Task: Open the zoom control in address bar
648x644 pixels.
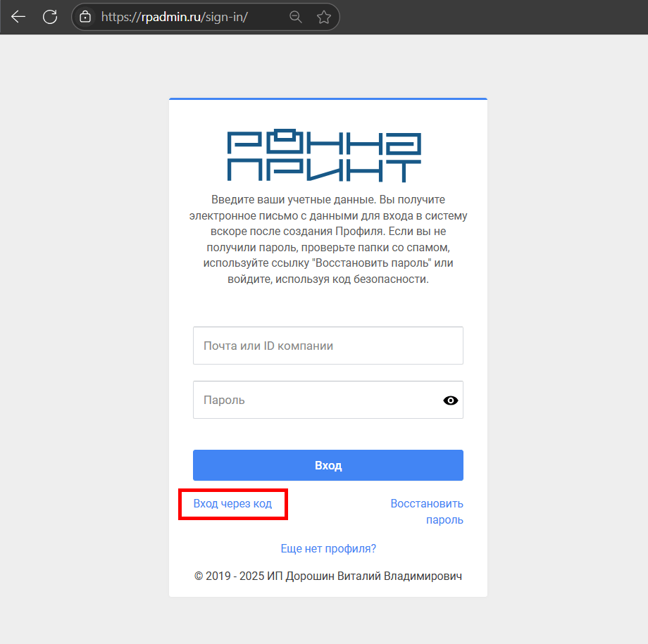Action: [296, 17]
